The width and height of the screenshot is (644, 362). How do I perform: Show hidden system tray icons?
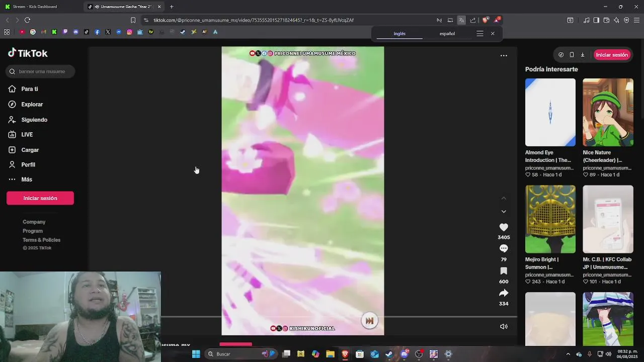tap(568, 354)
